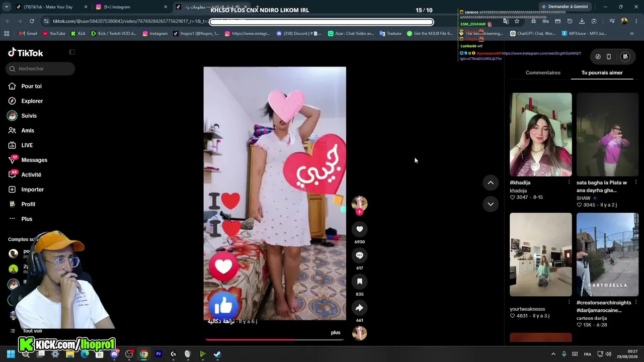The image size is (644, 362).
Task: Open the SHAW creator link
Action: pyautogui.click(x=584, y=198)
